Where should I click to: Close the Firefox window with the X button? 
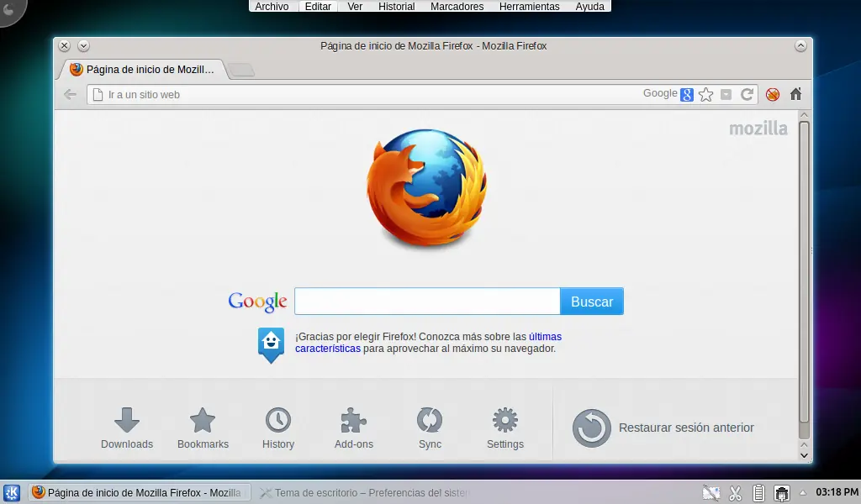tap(64, 46)
